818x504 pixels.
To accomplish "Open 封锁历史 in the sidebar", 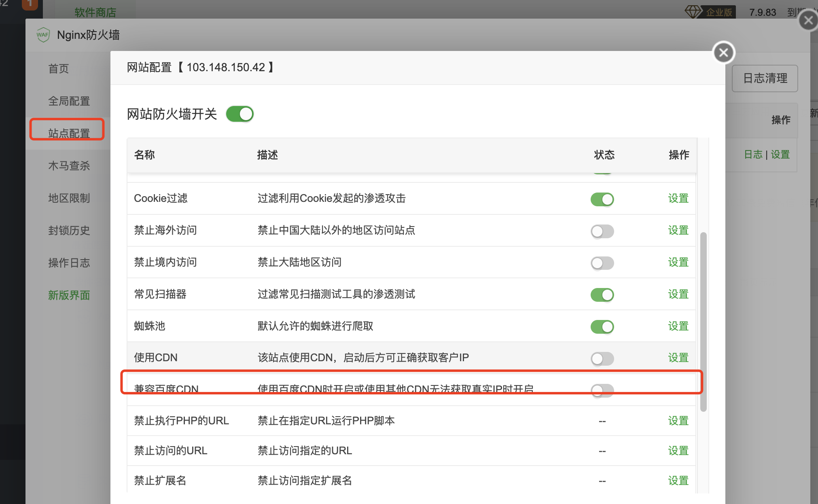I will pos(69,231).
